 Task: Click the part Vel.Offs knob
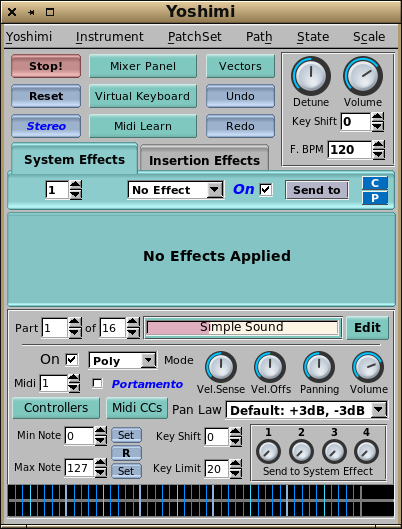(270, 367)
